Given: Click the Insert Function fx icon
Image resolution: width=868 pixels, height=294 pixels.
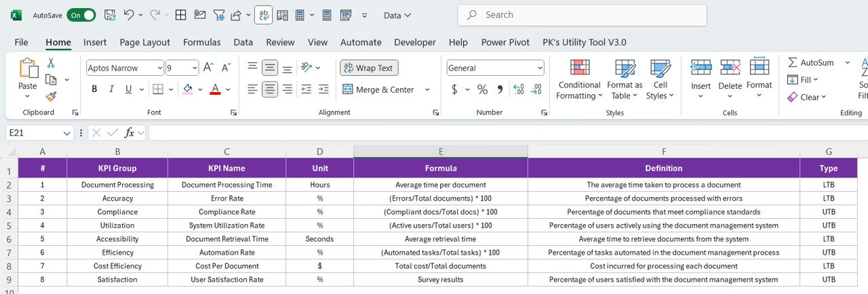Looking at the screenshot, I should pos(130,133).
